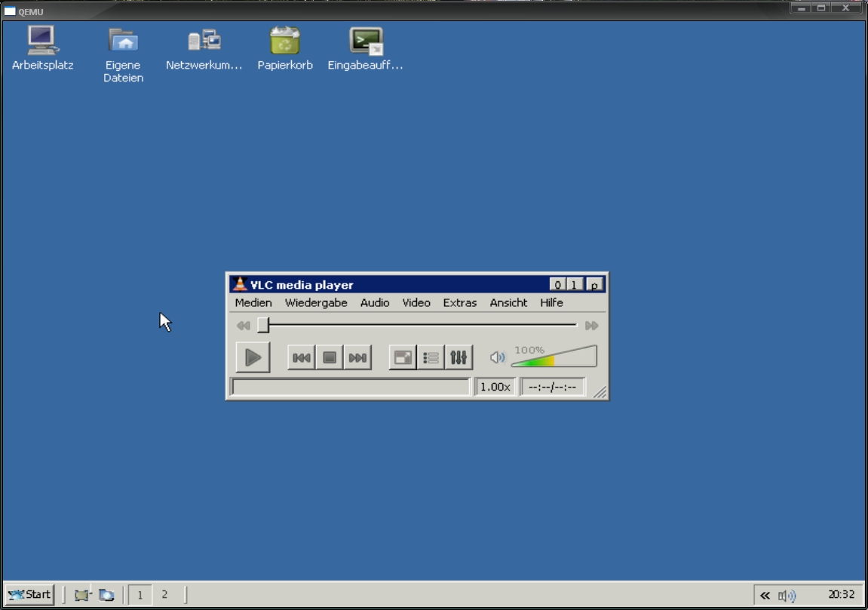Image resolution: width=868 pixels, height=610 pixels.
Task: Expand the Extras menu
Action: (460, 302)
